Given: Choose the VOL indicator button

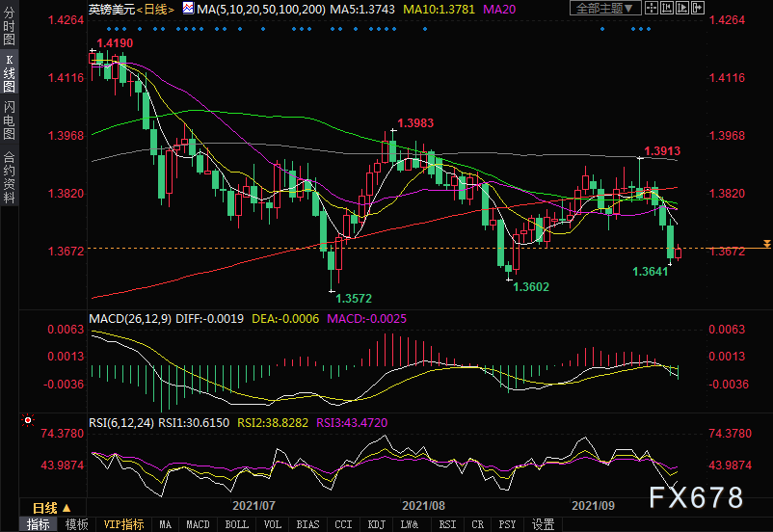Looking at the screenshot, I should tap(272, 524).
